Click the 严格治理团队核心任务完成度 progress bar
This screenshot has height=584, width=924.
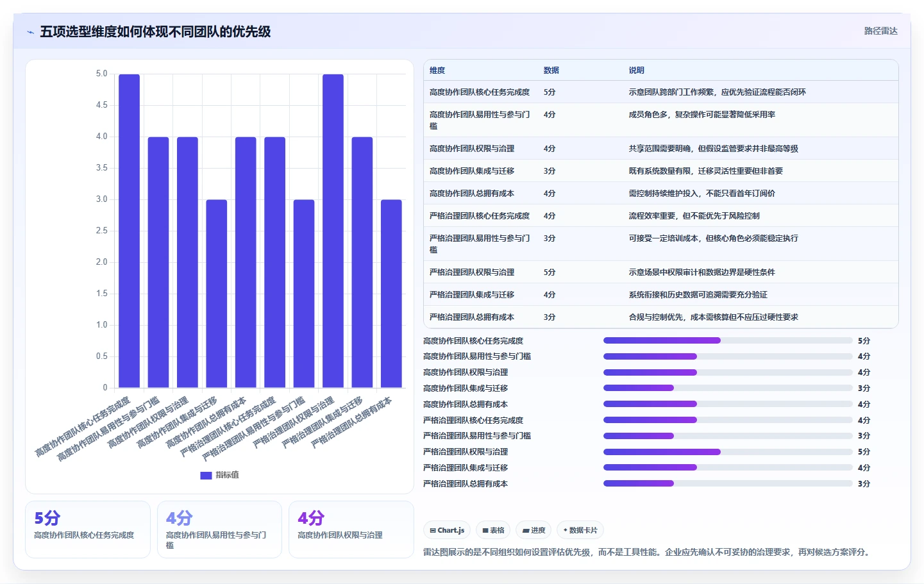(x=728, y=420)
